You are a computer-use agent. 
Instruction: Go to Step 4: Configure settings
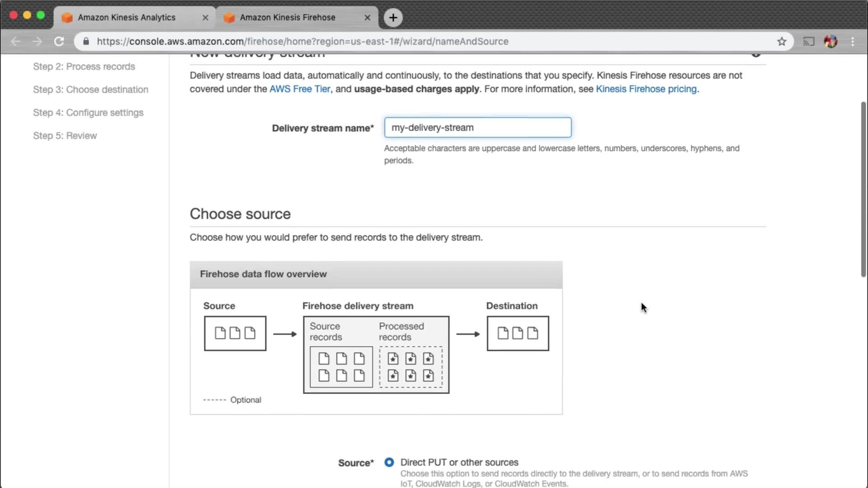(88, 113)
